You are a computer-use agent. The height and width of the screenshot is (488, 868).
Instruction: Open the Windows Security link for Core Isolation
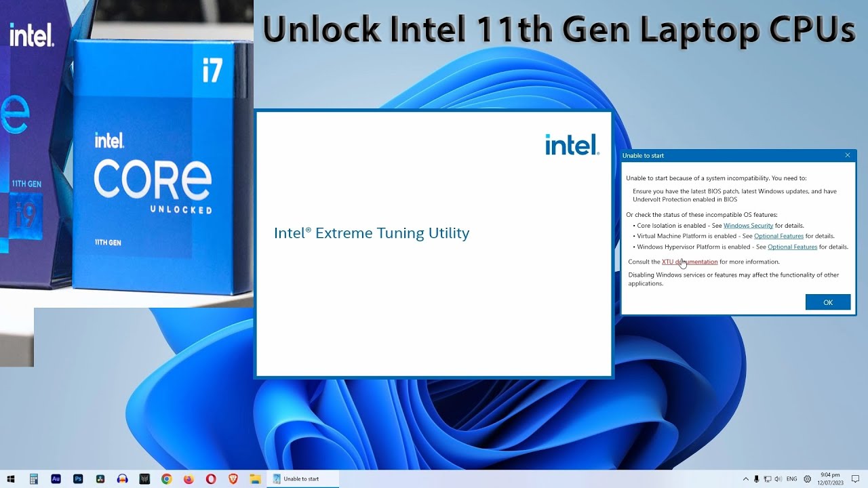point(748,226)
